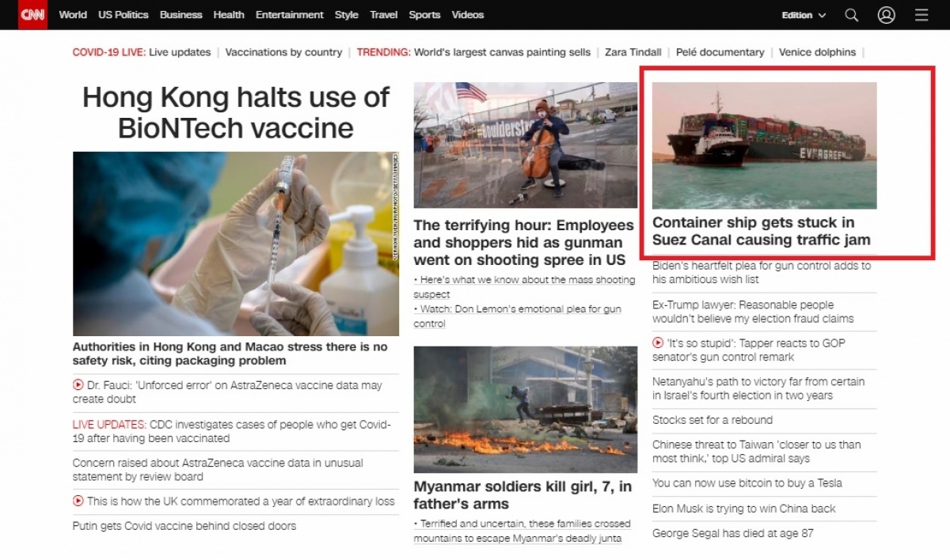Click the Evergreen container ship photo
Screen dimensions: 950x560
click(765, 146)
